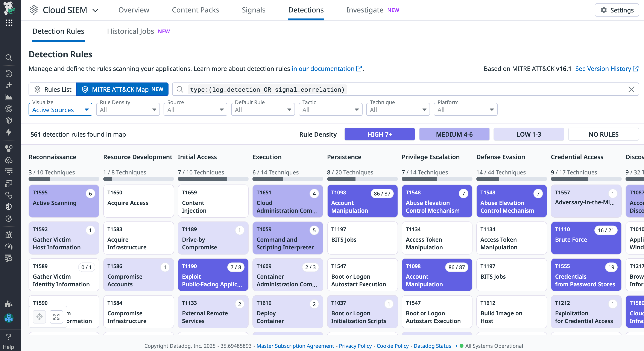
Task: Toggle the NO RULES density filter
Action: pyautogui.click(x=603, y=134)
